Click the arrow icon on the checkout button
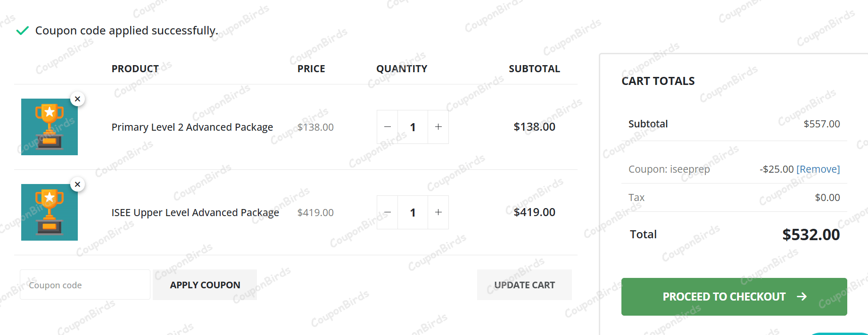Viewport: 868px width, 335px height. [802, 297]
